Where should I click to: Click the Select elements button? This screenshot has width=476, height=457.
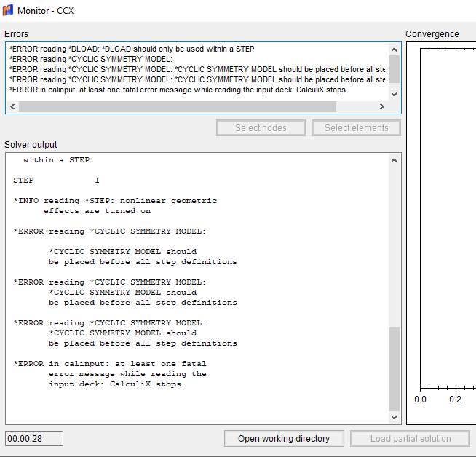pos(357,128)
